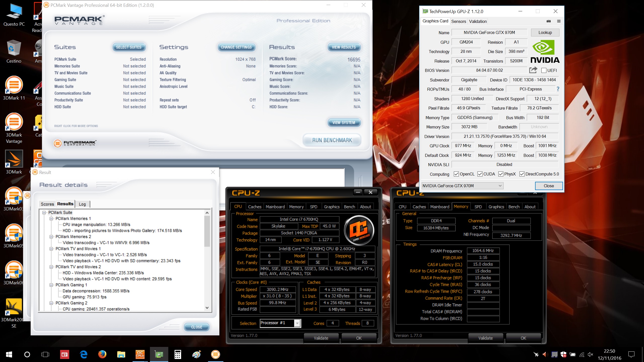644x362 pixels.
Task: Click VIEW SYSTEM button
Action: pyautogui.click(x=344, y=123)
